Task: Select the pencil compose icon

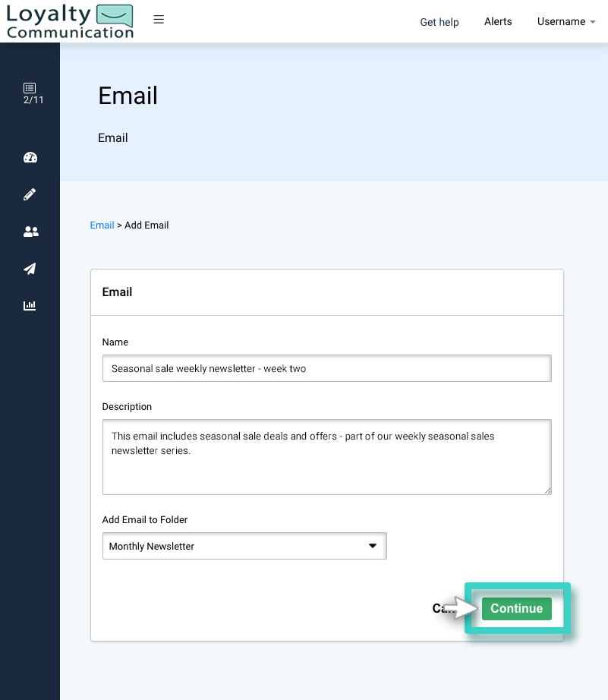Action: coord(30,194)
